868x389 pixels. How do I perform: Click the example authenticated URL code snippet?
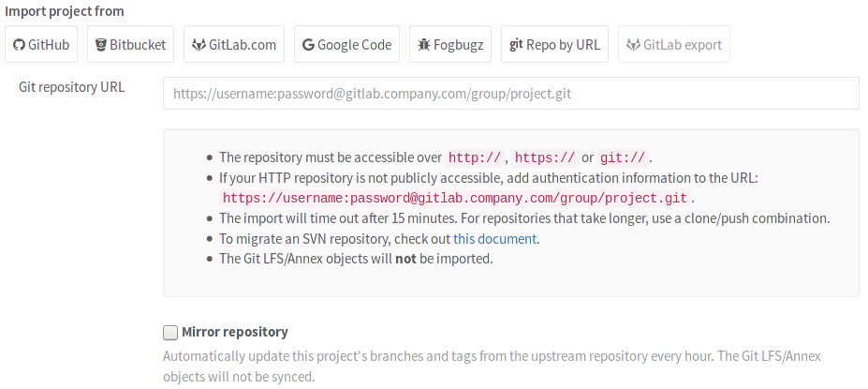click(x=456, y=199)
